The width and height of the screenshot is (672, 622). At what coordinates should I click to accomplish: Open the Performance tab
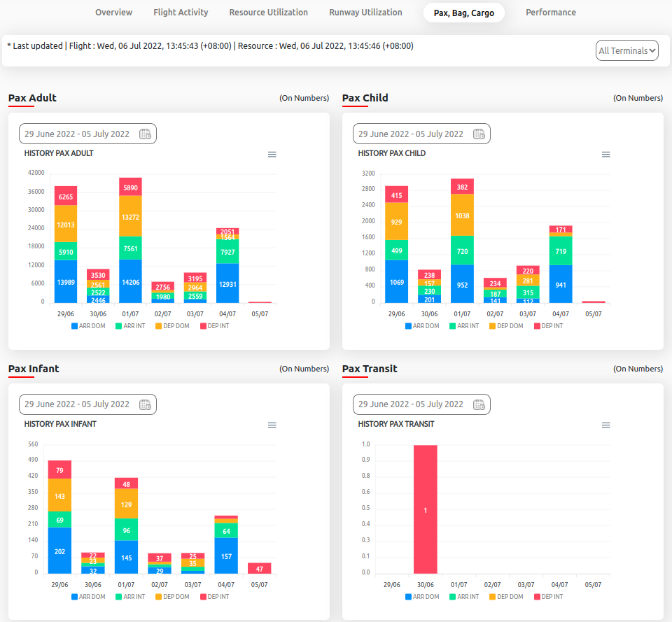(x=551, y=13)
